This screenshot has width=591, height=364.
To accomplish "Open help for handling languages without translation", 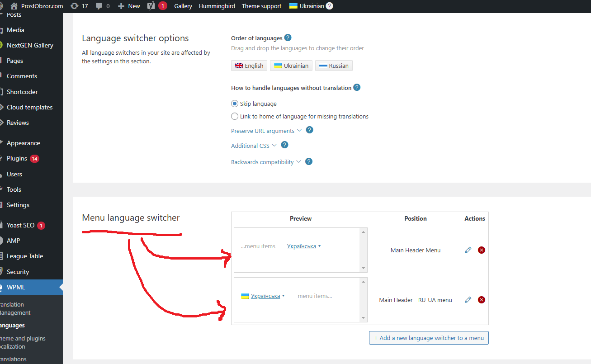I will [357, 87].
